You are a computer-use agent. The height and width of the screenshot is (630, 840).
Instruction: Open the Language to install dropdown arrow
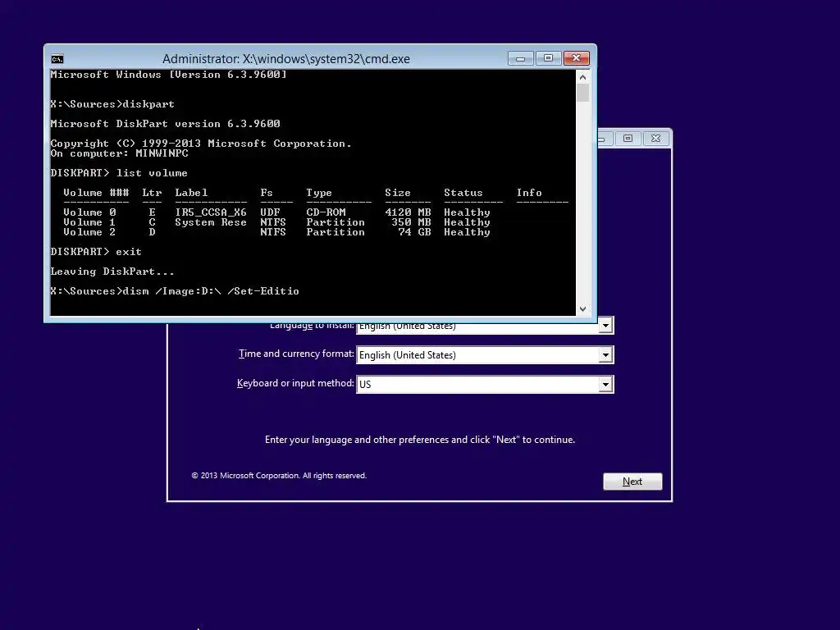605,325
